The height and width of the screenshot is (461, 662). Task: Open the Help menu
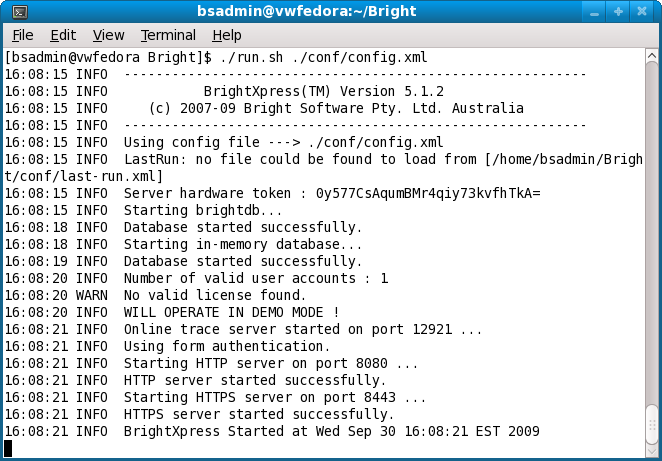click(227, 35)
